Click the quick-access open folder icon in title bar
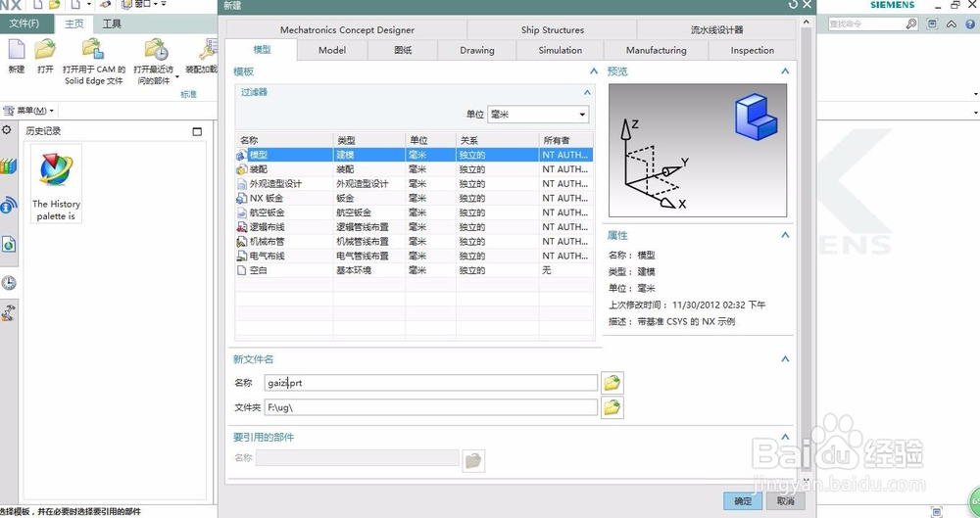 pos(54,5)
